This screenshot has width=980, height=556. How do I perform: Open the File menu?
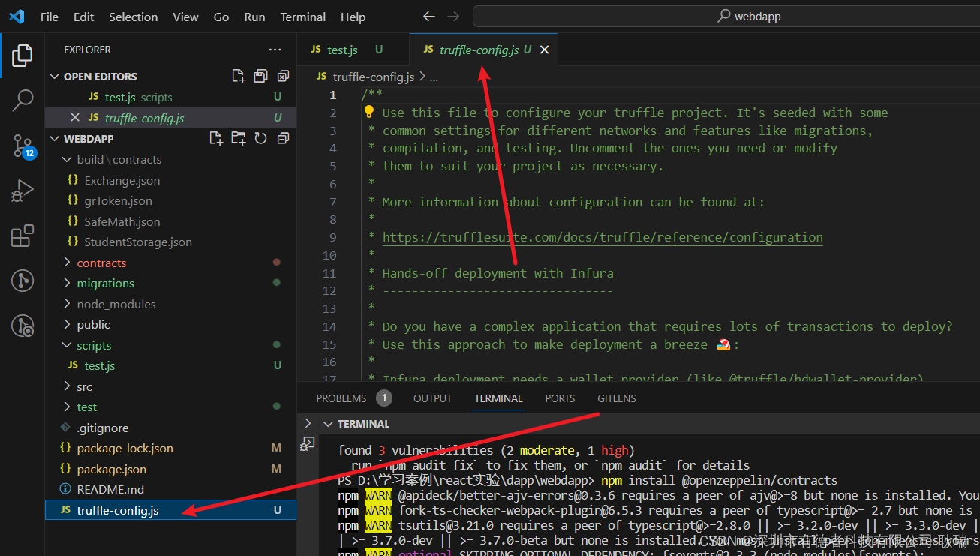(x=50, y=17)
